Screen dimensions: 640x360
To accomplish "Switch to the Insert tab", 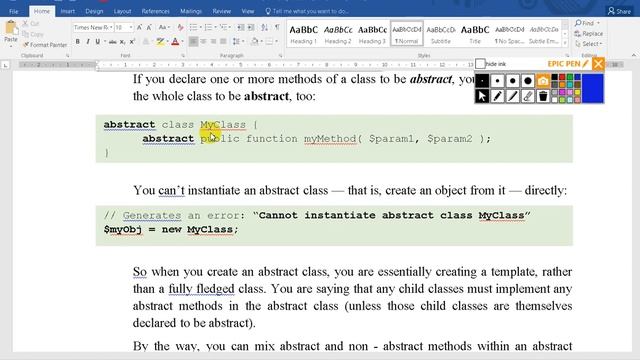I will 67,11.
